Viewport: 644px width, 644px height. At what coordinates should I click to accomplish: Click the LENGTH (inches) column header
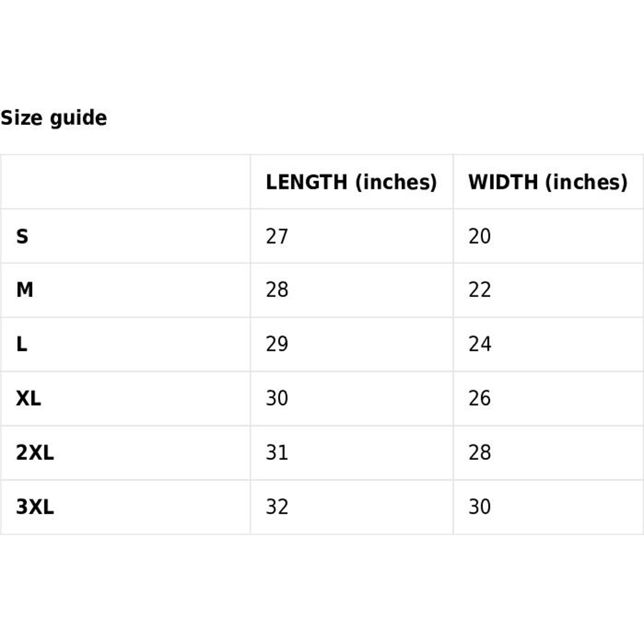pos(351,182)
